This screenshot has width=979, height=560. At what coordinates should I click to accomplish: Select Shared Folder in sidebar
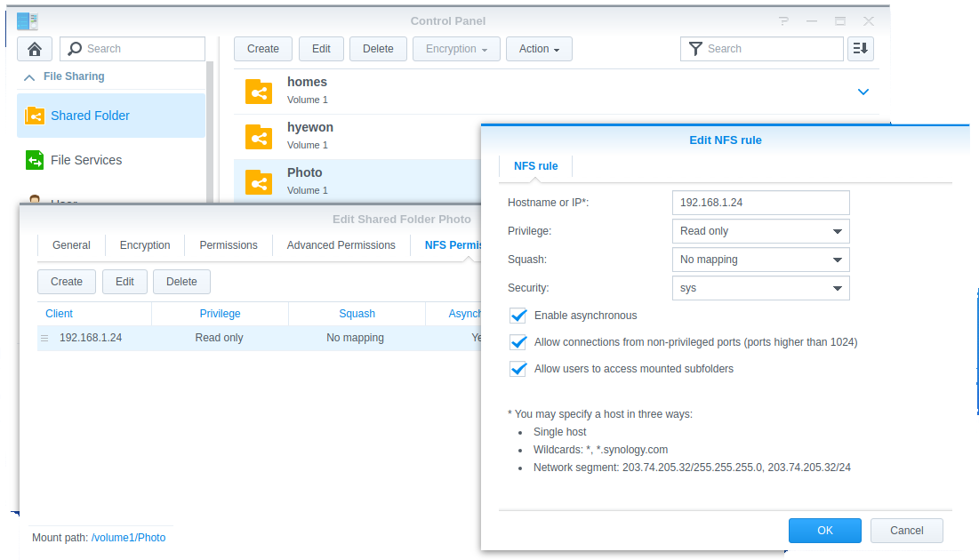click(111, 116)
